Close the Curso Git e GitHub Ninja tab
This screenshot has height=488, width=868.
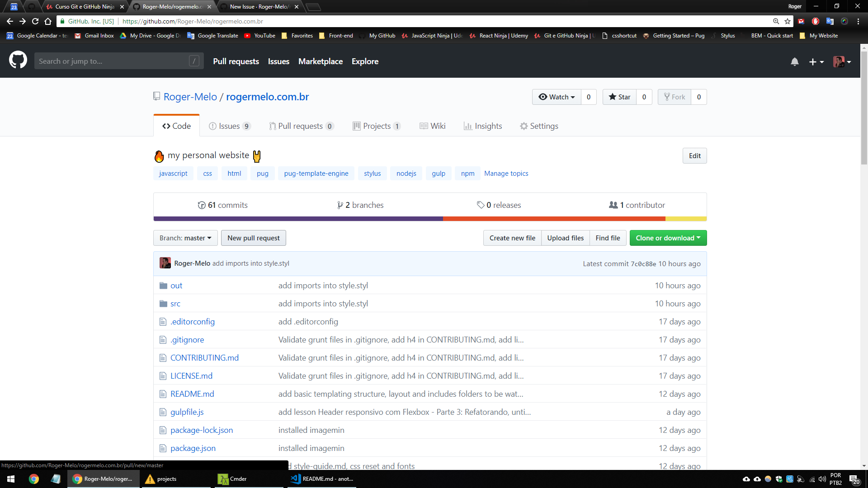pos(122,7)
